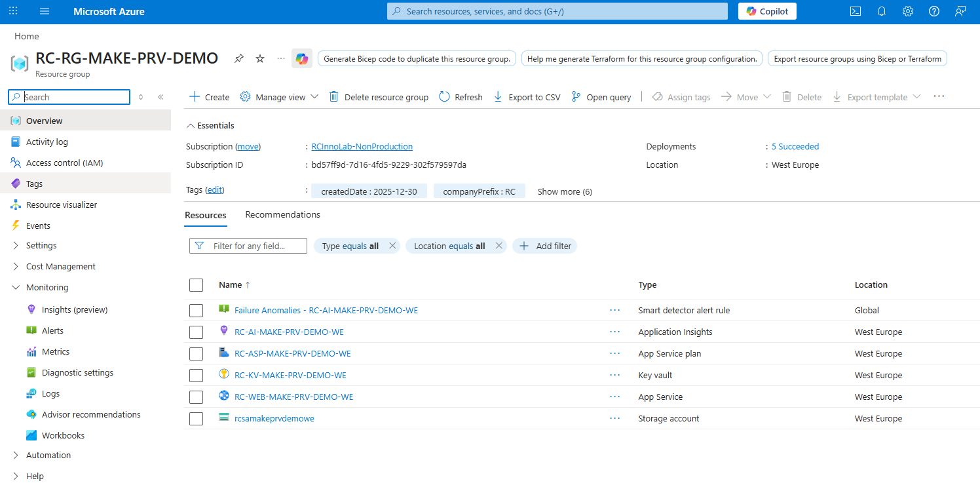Collapse the Essentials section
Viewport: 980px width, 487px height.
click(x=191, y=126)
